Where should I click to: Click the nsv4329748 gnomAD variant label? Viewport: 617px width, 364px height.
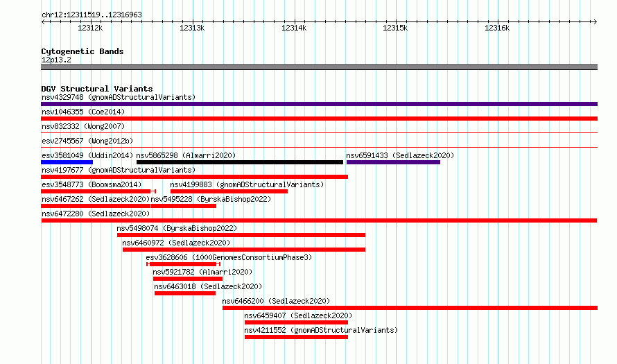[119, 97]
